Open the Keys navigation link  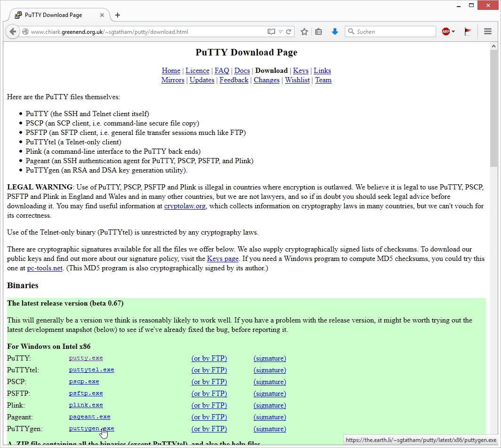point(301,71)
